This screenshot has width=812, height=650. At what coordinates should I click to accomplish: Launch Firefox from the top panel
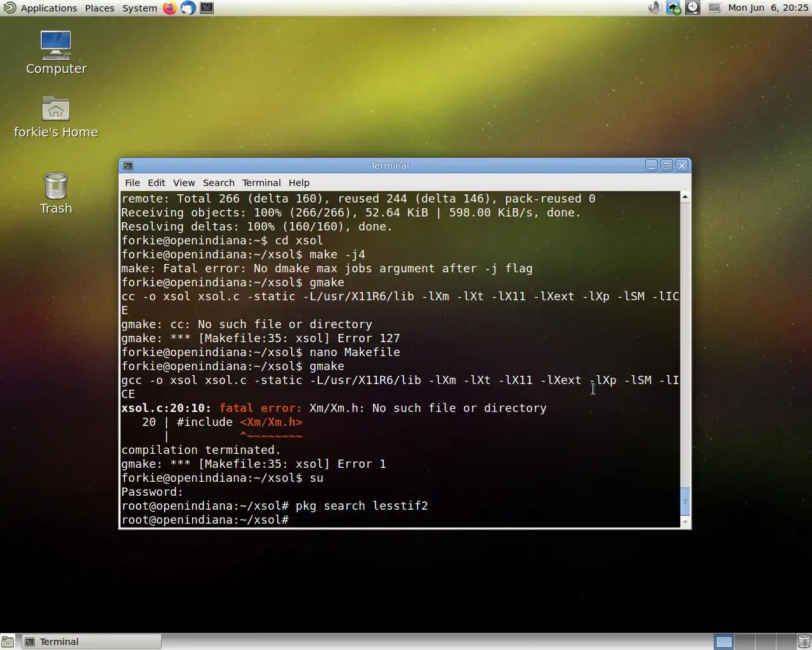click(x=169, y=8)
